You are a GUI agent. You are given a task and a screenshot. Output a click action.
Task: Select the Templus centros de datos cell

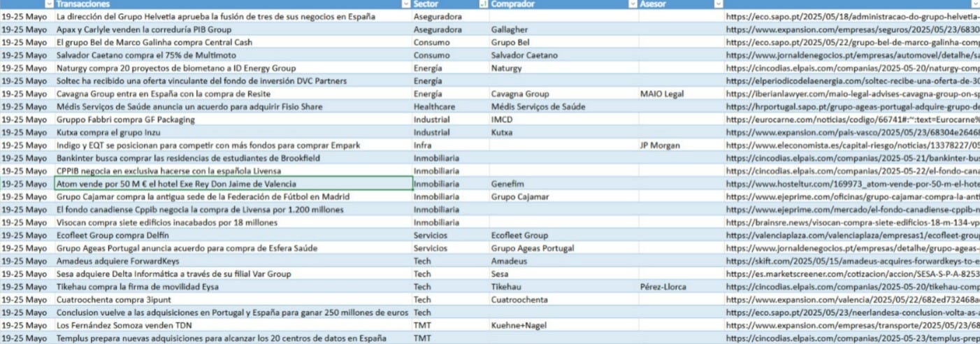[x=233, y=338]
